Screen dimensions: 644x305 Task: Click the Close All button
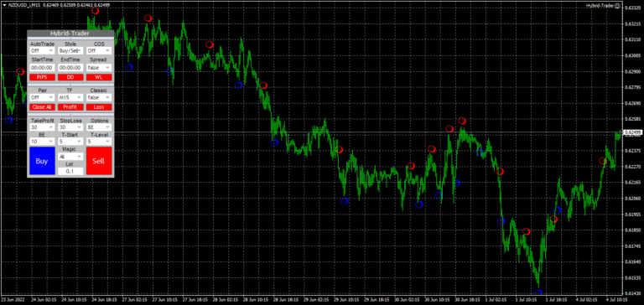click(42, 107)
